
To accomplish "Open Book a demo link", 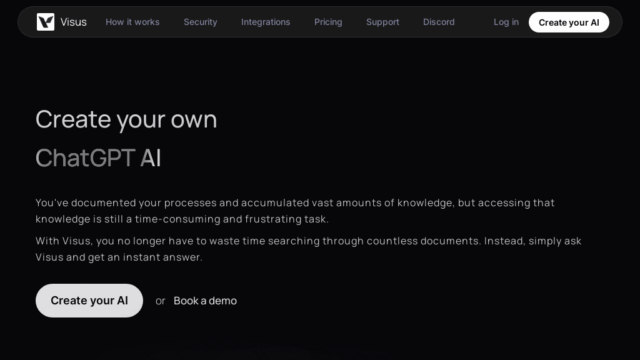I will [205, 301].
